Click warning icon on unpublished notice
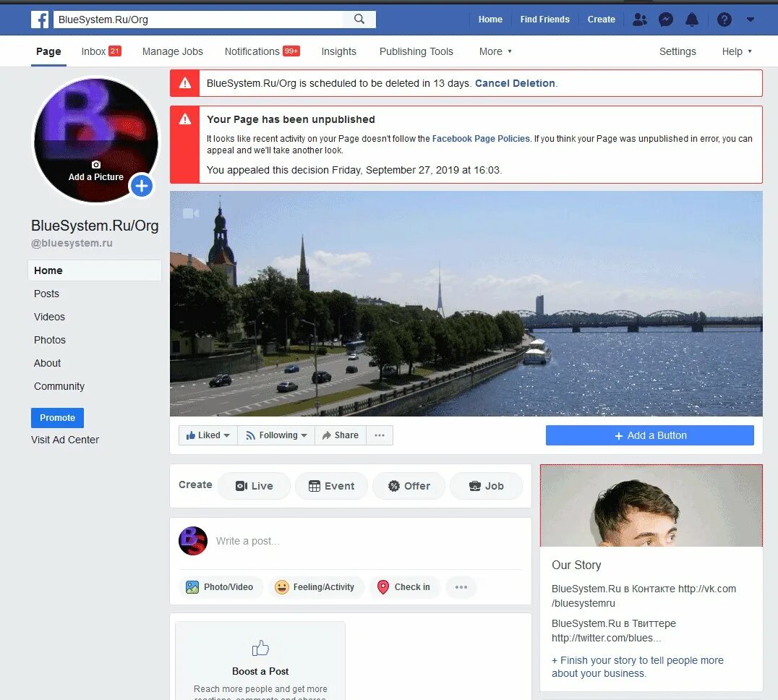Screen dimensions: 778x700 185,119
